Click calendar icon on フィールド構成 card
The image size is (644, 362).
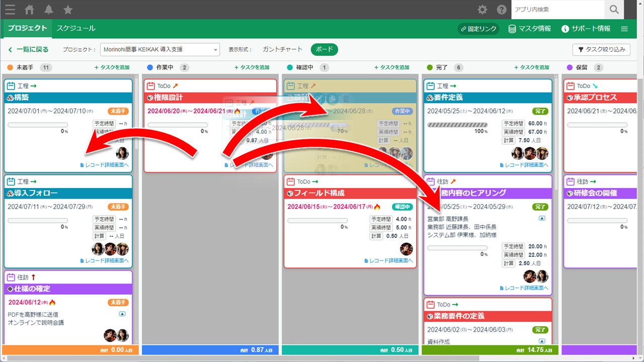tap(291, 182)
